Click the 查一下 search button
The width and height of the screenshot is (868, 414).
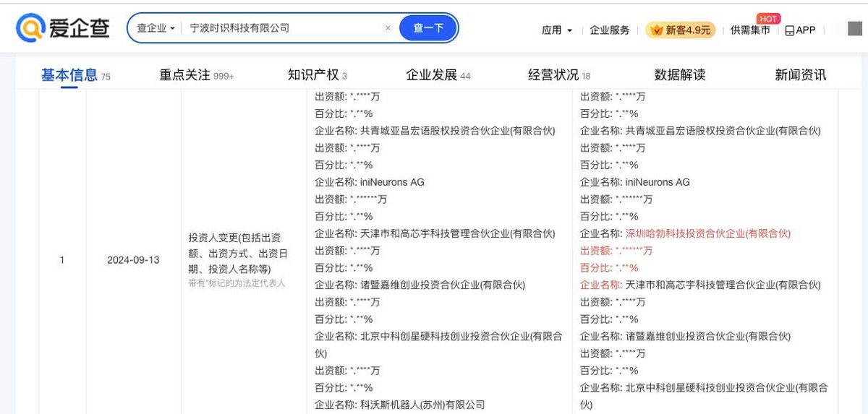click(x=428, y=28)
